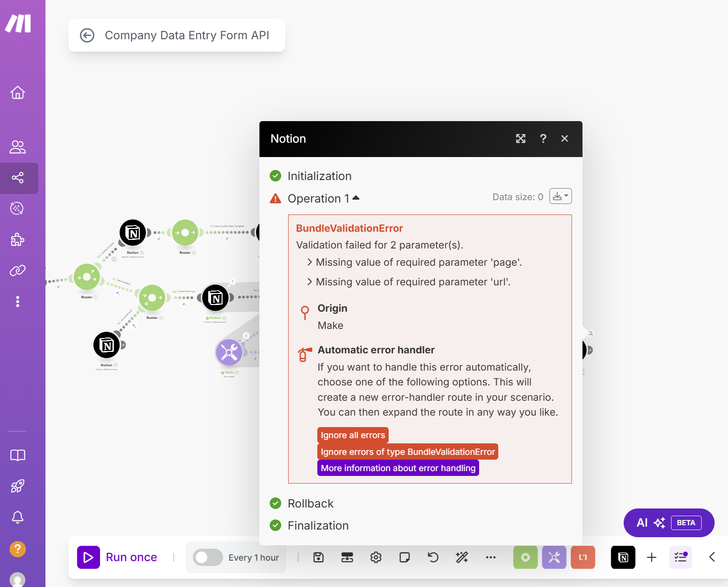Screen dimensions: 728x587
Task: Click the Initialization step
Action: (x=319, y=176)
